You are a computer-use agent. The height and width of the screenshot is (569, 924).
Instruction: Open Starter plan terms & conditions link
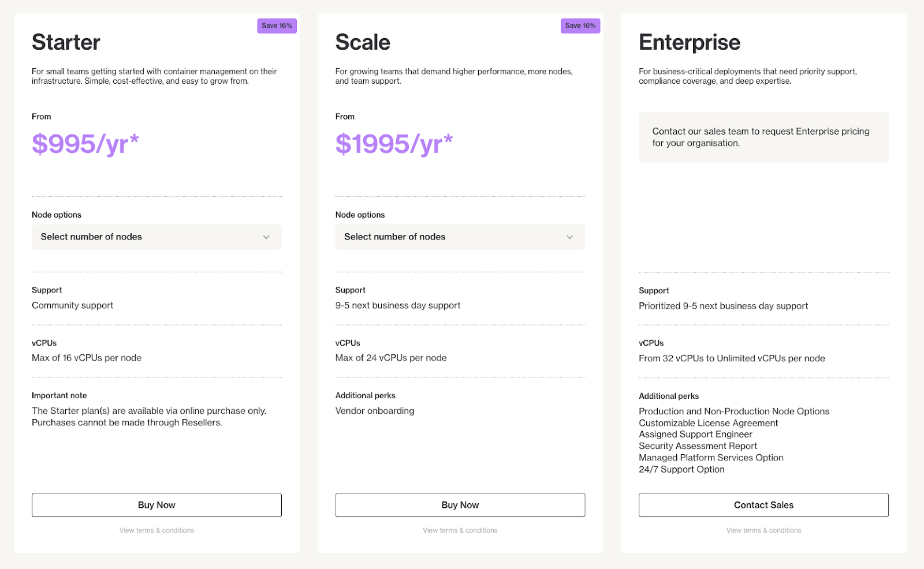point(157,530)
